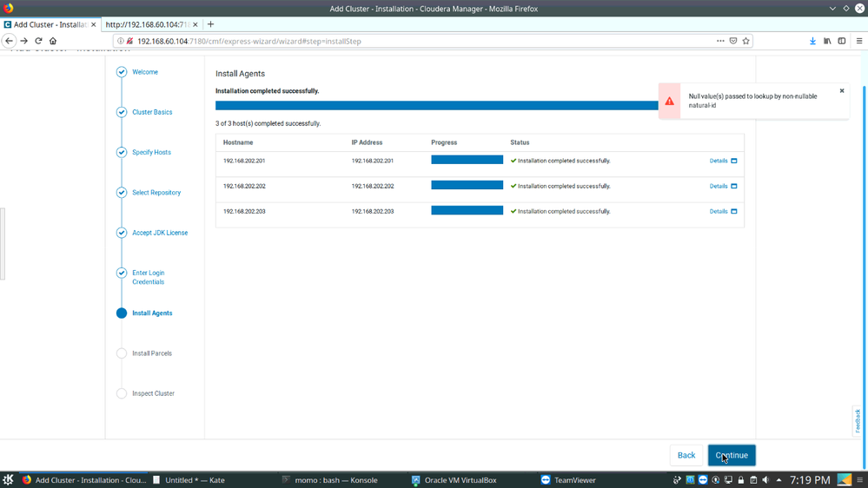The image size is (868, 488).
Task: Open details window icon for host 192.168.202.201
Action: pyautogui.click(x=734, y=161)
